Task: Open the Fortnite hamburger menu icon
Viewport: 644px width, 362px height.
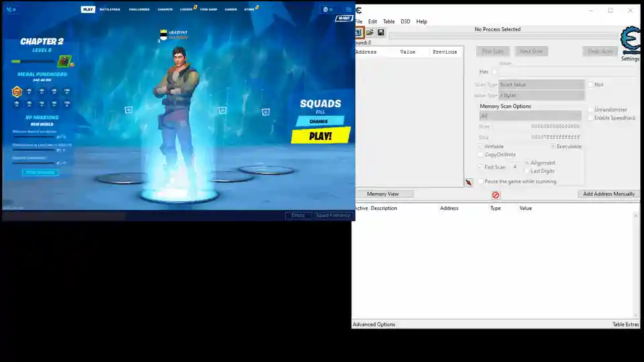Action: (x=348, y=9)
